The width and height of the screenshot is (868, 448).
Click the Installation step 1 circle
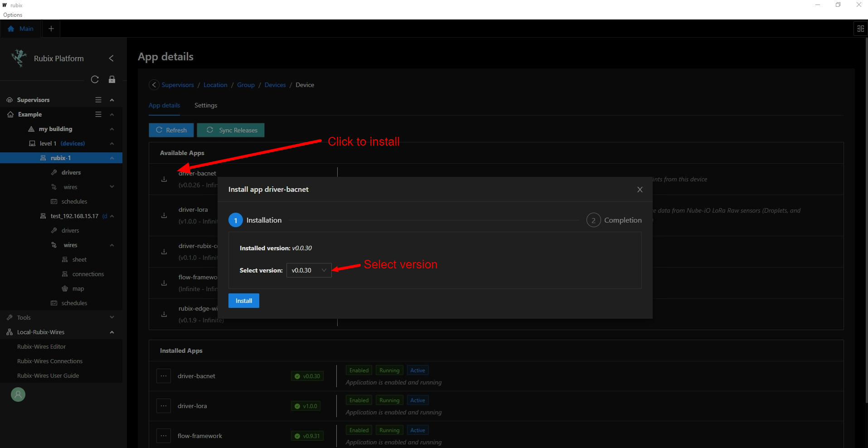click(236, 220)
